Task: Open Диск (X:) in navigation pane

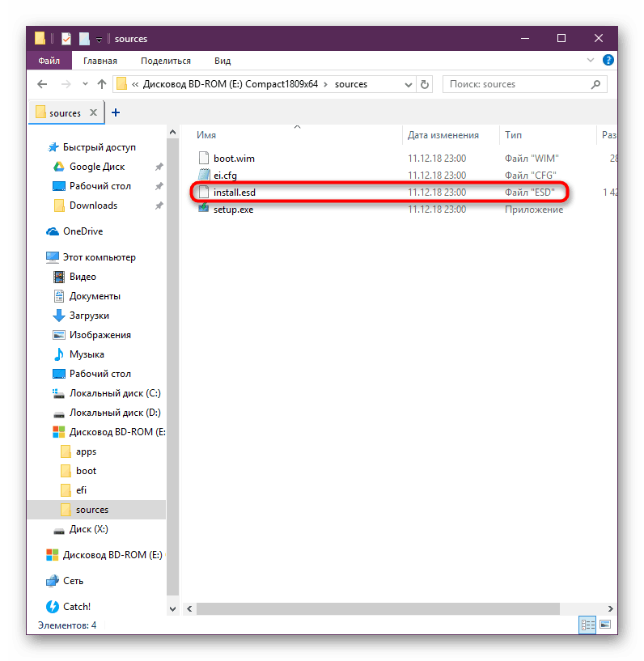Action: (88, 528)
